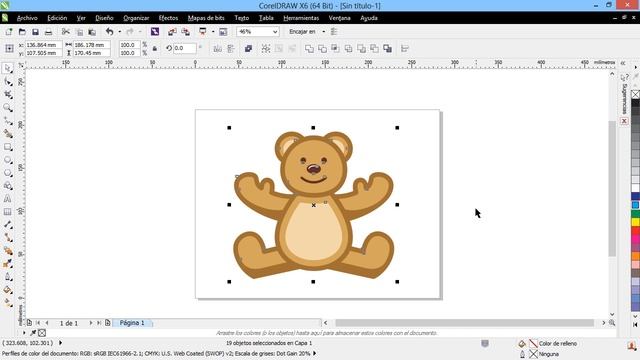Click the Import icon
Screen dimensions: 640x360
tap(172, 32)
